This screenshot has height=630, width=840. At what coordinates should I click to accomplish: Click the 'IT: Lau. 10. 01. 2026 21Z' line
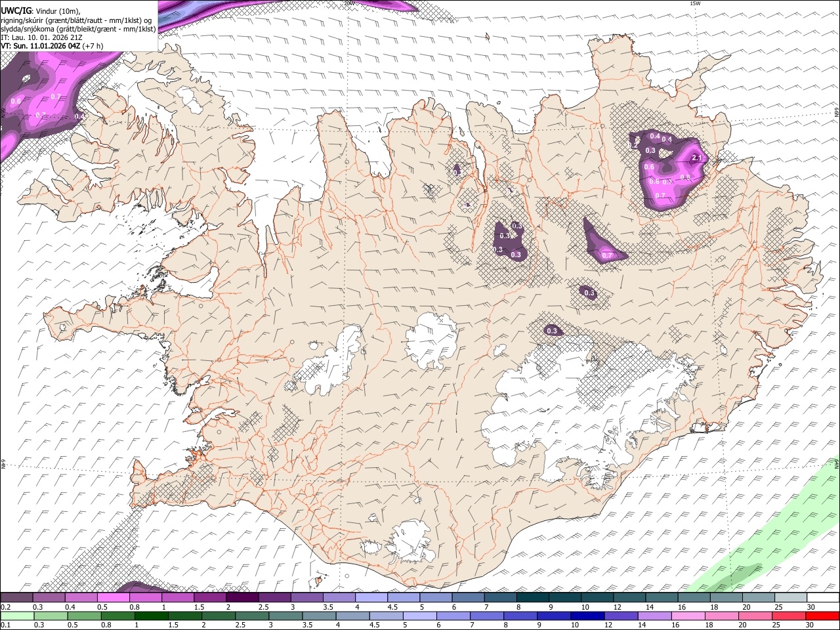(41, 37)
